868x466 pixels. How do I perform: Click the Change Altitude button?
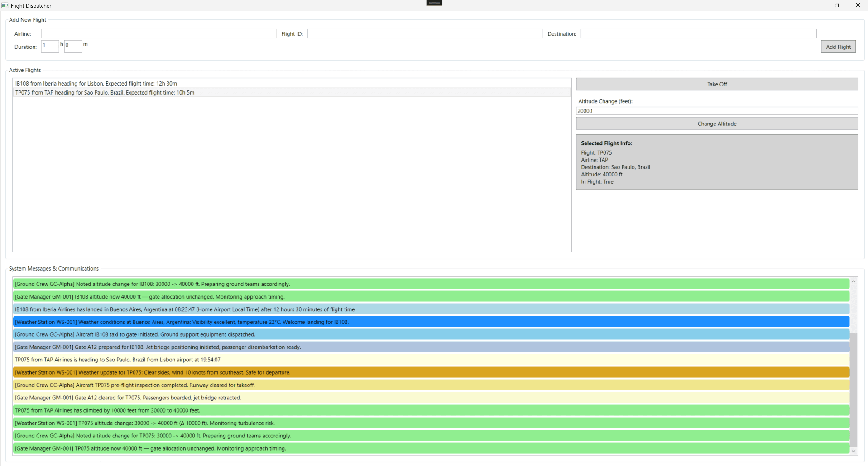[716, 123]
